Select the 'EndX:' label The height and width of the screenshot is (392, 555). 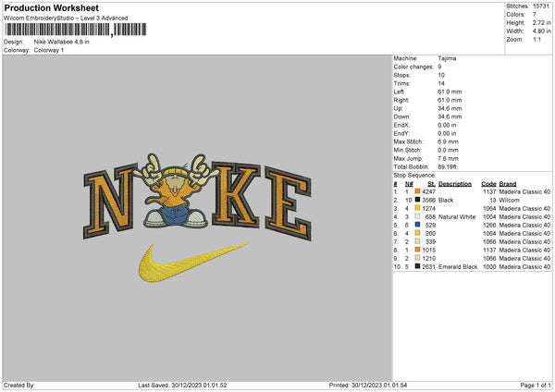coord(401,125)
